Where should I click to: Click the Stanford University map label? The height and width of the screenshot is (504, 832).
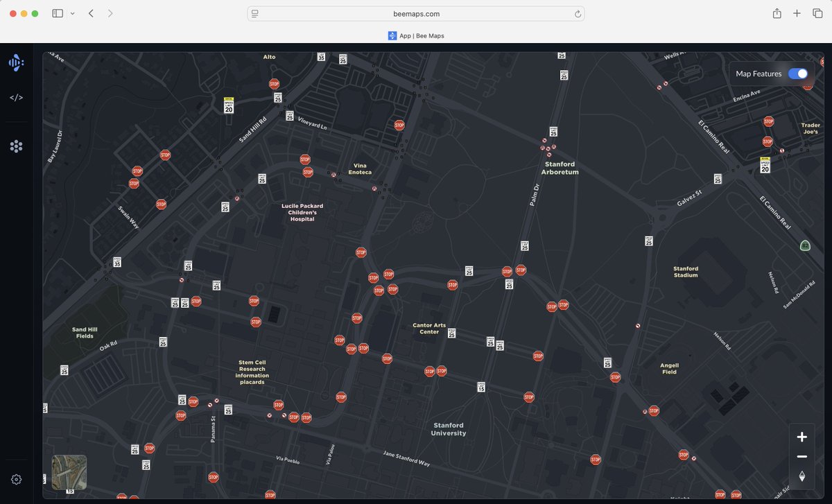click(x=449, y=429)
